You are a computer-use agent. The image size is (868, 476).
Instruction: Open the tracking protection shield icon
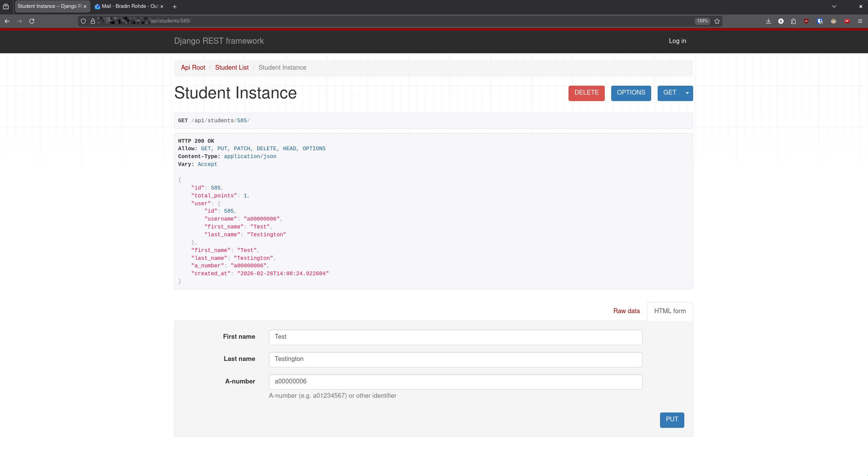pyautogui.click(x=83, y=21)
